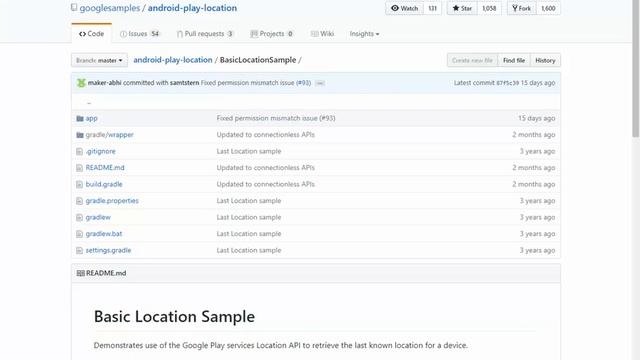Star the repository with the Star button
This screenshot has width=640, height=360.
coord(462,8)
